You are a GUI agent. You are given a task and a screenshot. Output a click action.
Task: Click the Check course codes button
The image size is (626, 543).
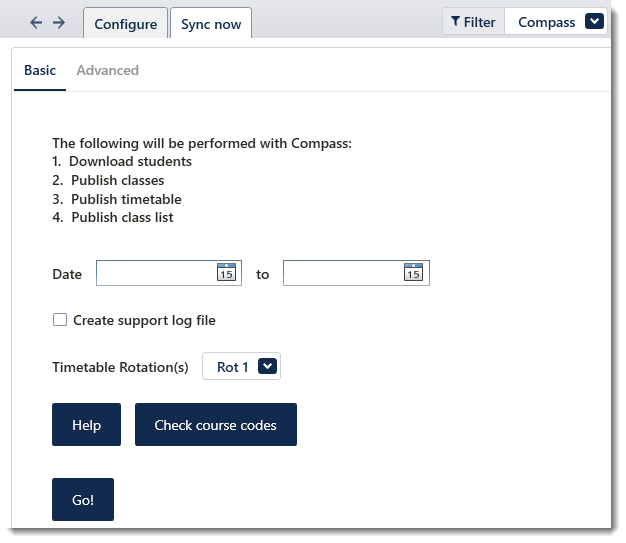(x=216, y=424)
